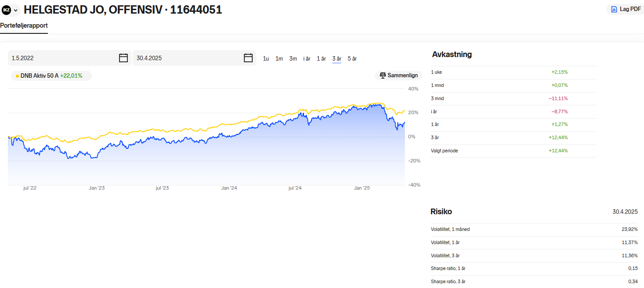Click the 1 mnd row label
The width and height of the screenshot is (644, 288).
coord(437,85)
